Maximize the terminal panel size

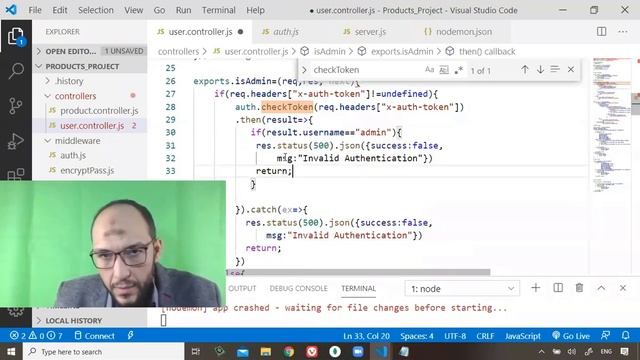[601, 288]
